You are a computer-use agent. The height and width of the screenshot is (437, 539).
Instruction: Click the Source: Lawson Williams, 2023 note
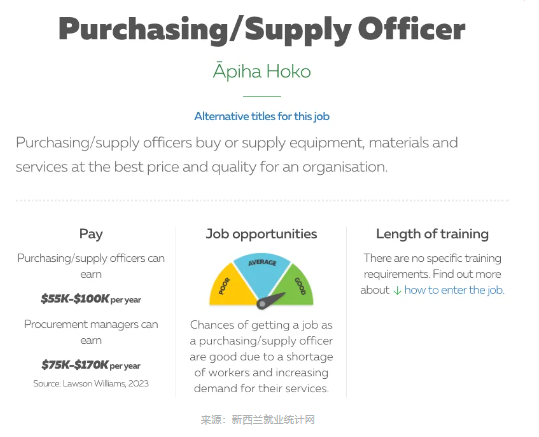click(x=91, y=383)
